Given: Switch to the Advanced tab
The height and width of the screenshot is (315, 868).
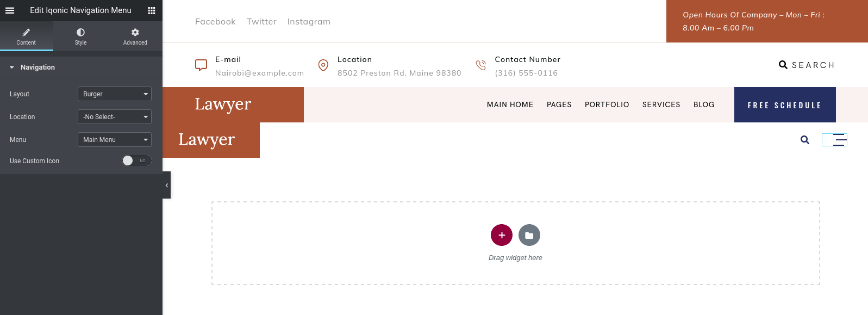Looking at the screenshot, I should 135,36.
